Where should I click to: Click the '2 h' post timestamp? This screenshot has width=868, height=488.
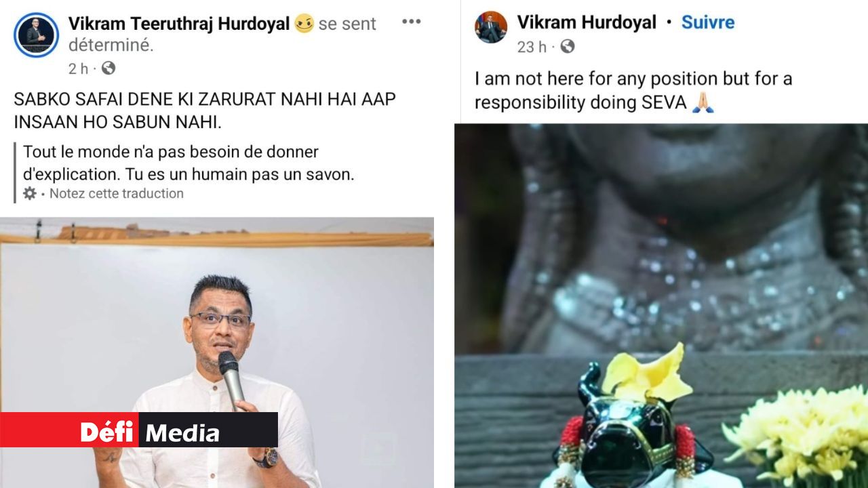[x=78, y=68]
